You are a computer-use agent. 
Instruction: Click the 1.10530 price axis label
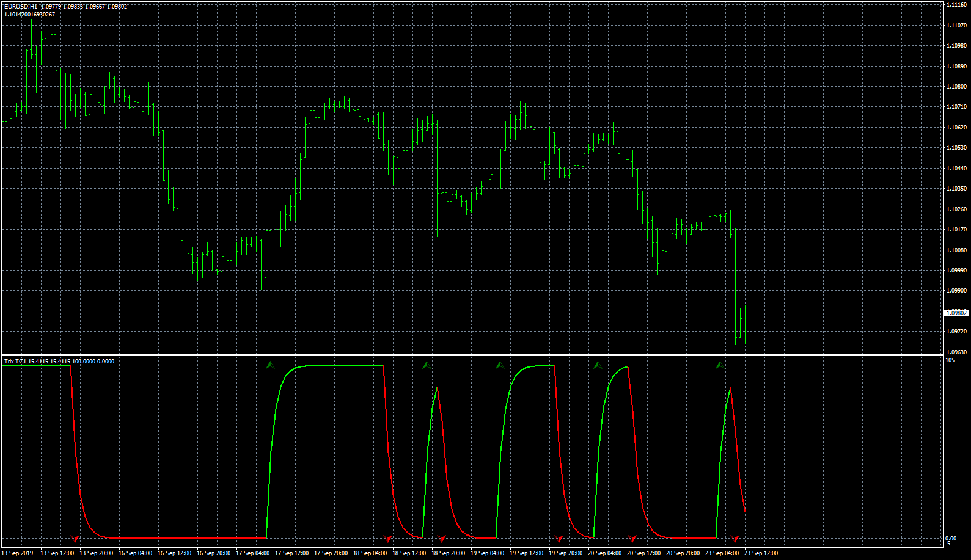pos(956,148)
